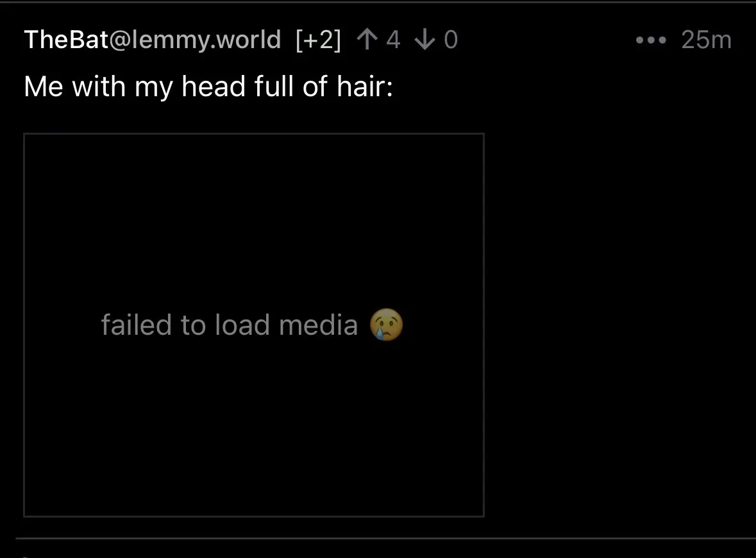Retry the failed media placeholder box
The image size is (756, 558).
point(254,325)
